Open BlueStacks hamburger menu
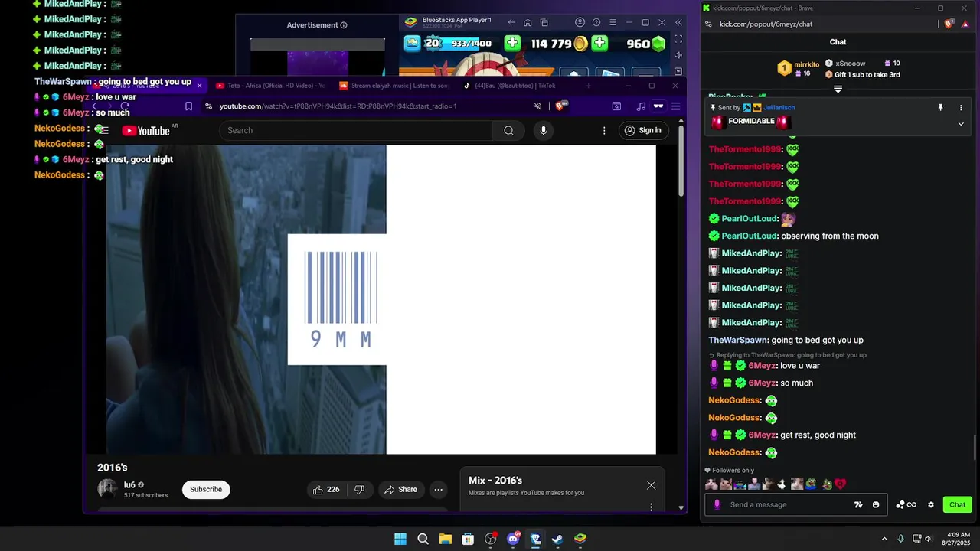Viewport: 980px width, 551px height. pos(612,23)
